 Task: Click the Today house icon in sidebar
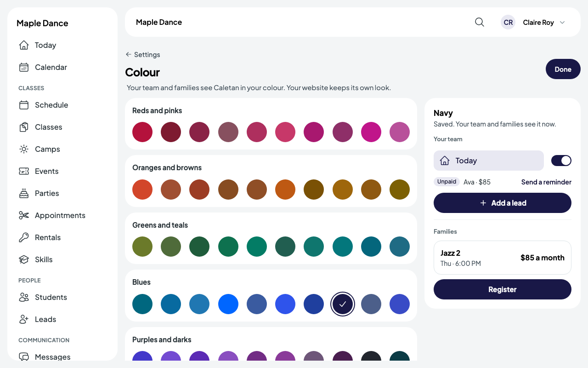pos(24,45)
